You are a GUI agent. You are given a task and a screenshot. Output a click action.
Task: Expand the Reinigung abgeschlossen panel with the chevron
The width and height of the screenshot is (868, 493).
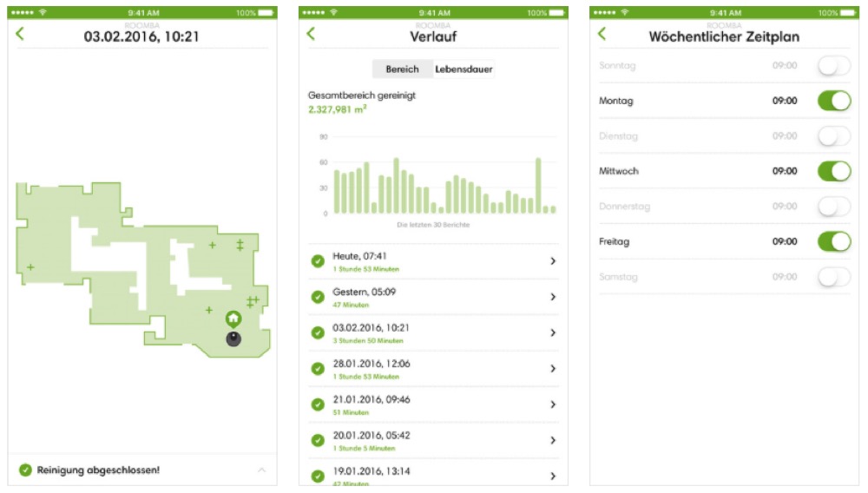point(262,470)
